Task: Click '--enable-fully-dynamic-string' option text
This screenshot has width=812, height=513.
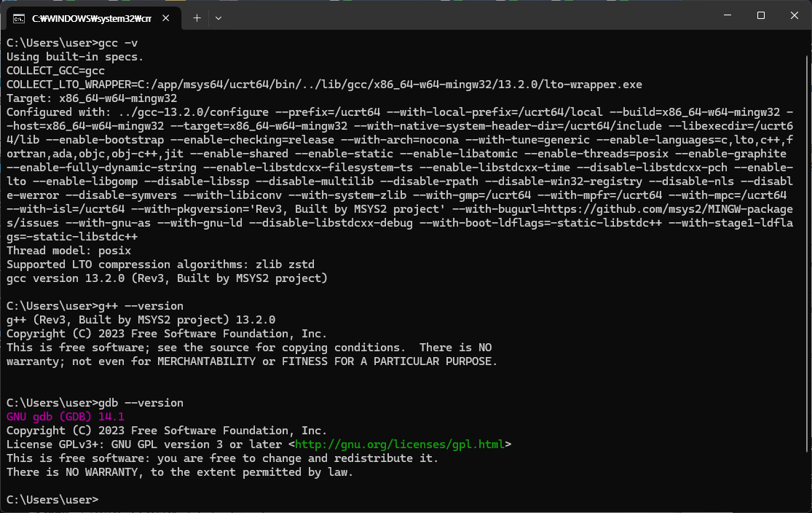Action: coord(101,168)
